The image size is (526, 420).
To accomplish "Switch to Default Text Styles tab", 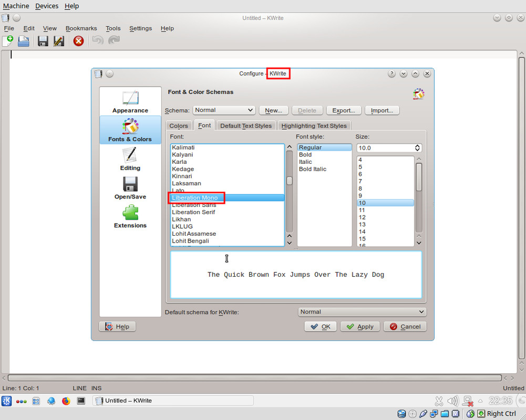I will click(x=246, y=125).
